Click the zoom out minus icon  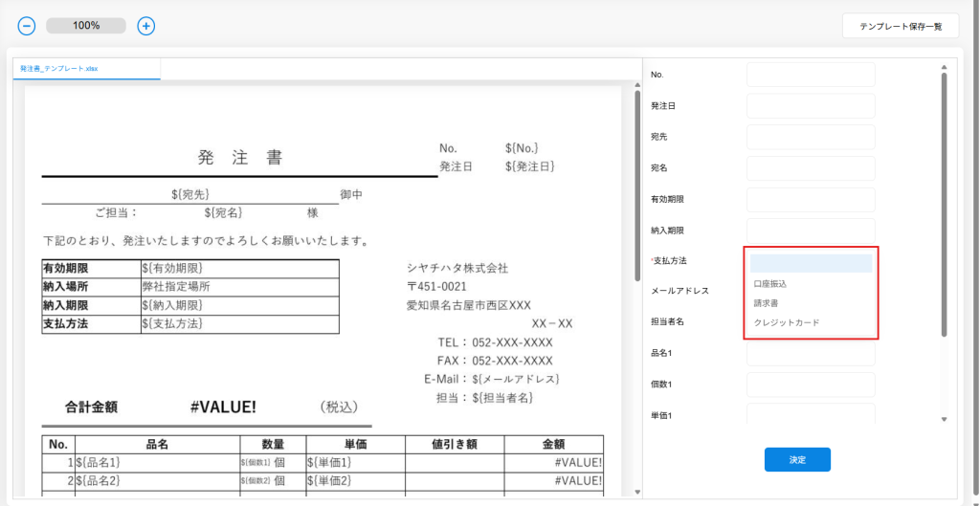point(27,26)
